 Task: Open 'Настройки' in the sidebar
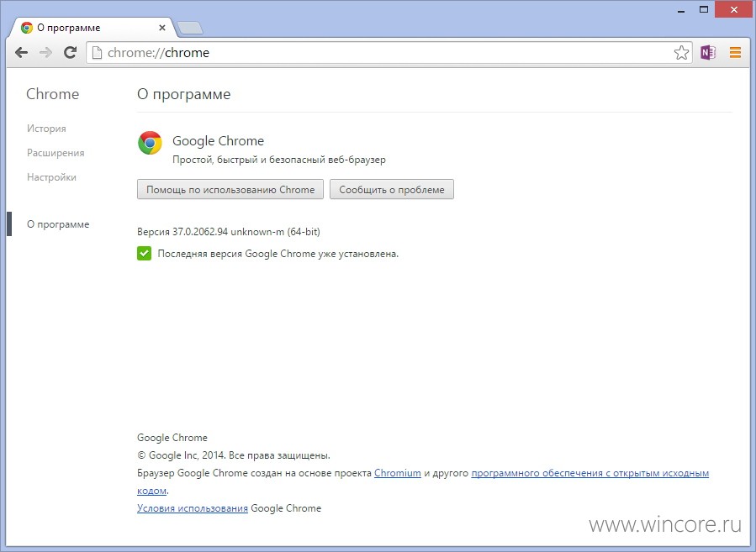pos(51,177)
